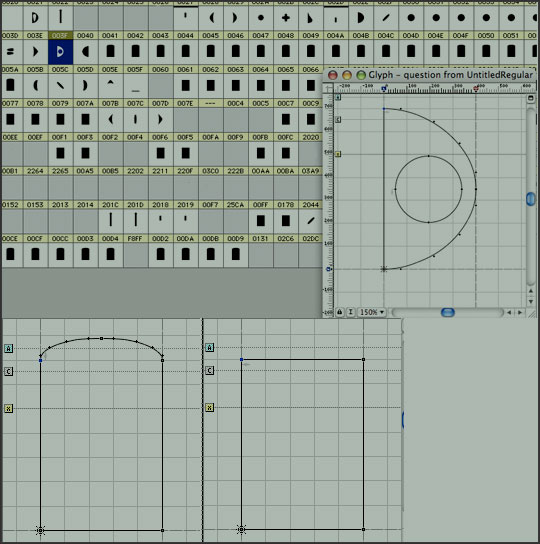Select the yellow x-height marker in Glyph window
Image resolution: width=540 pixels, height=544 pixels.
click(x=338, y=154)
